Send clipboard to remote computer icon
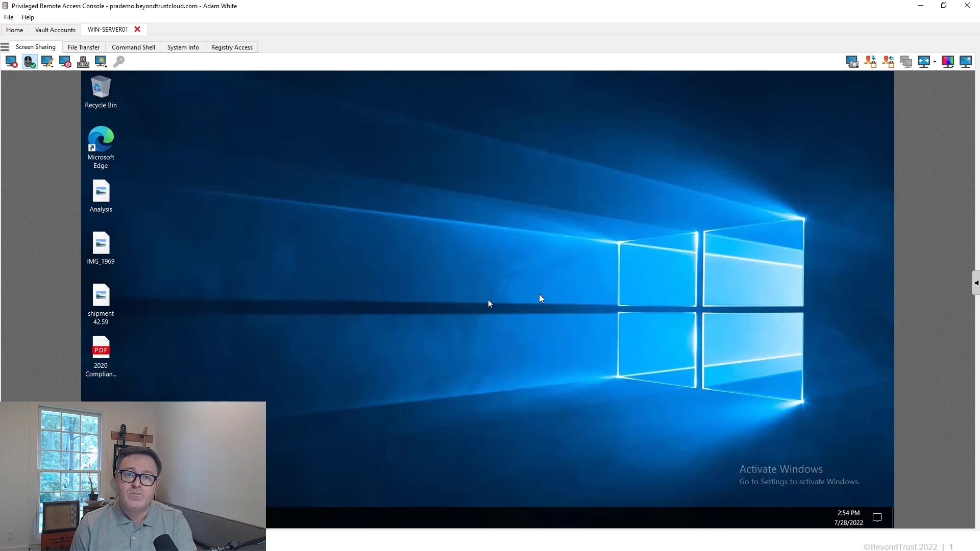980x551 pixels. (x=870, y=62)
